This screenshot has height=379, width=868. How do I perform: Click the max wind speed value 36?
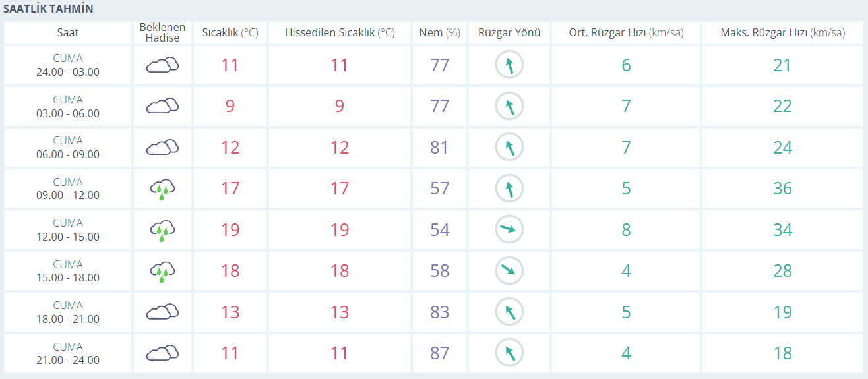782,189
